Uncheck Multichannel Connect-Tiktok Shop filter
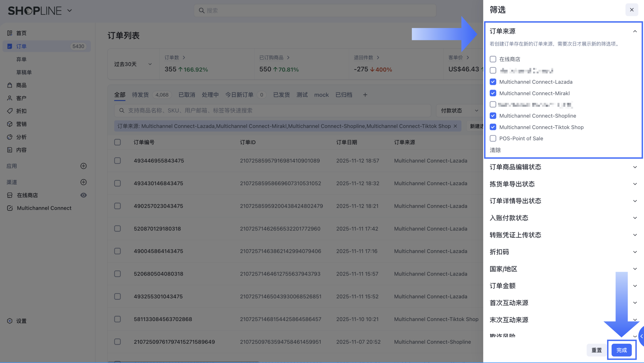Image resolution: width=644 pixels, height=363 pixels. (493, 127)
